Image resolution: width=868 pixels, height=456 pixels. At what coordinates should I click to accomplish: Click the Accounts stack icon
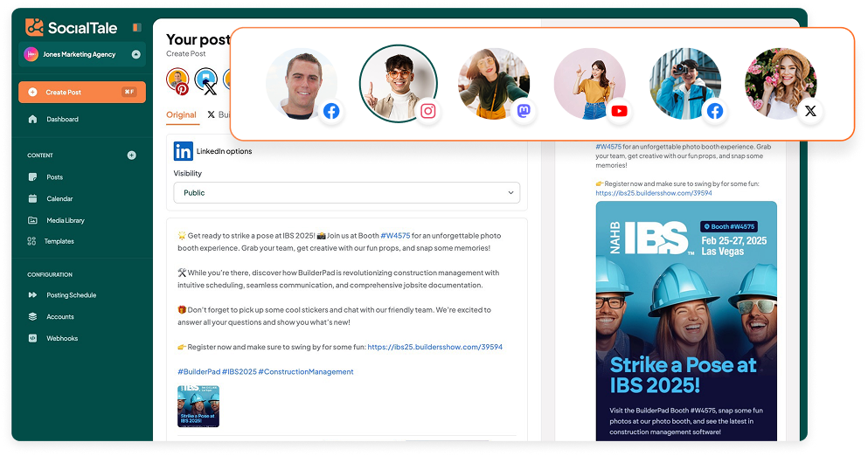pyautogui.click(x=32, y=316)
